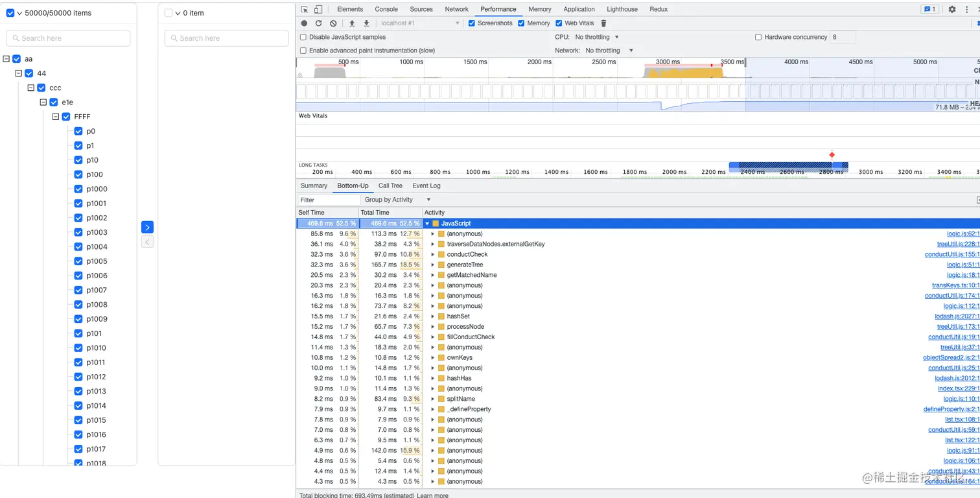
Task: Check the Hardware concurrency checkbox
Action: tap(758, 38)
